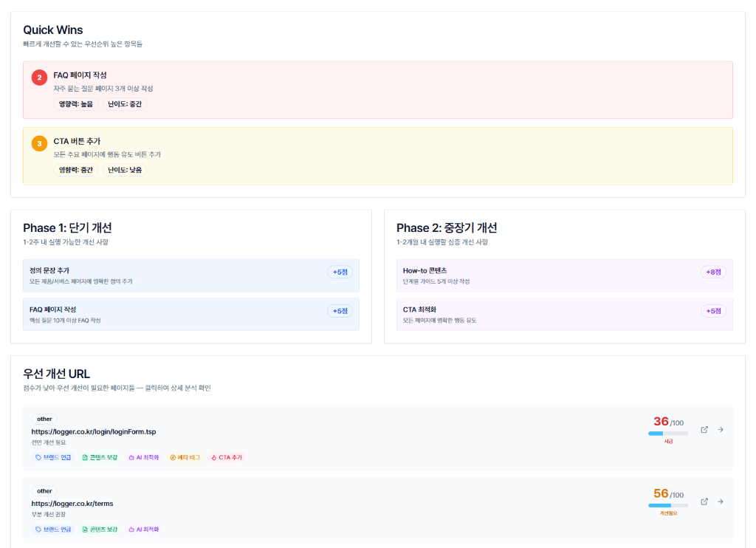The width and height of the screenshot is (756, 548).
Task: Click the 36/100 score progress bar
Action: 667,434
